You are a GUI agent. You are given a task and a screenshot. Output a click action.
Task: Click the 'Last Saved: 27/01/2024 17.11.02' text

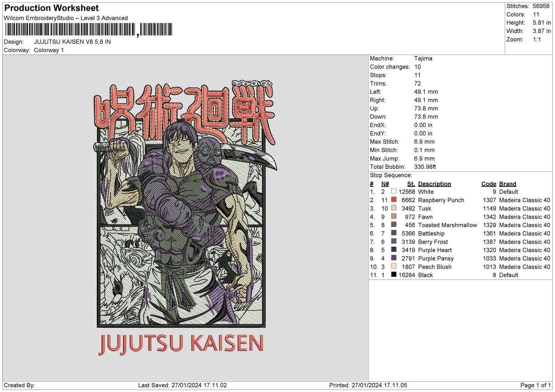(x=182, y=385)
